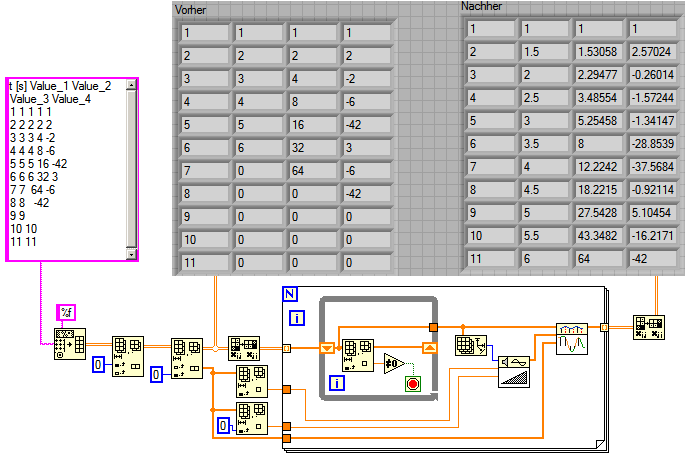Select the Nachher cell containing -1.57244
Image resolution: width=685 pixels, height=457 pixels.
[x=653, y=98]
